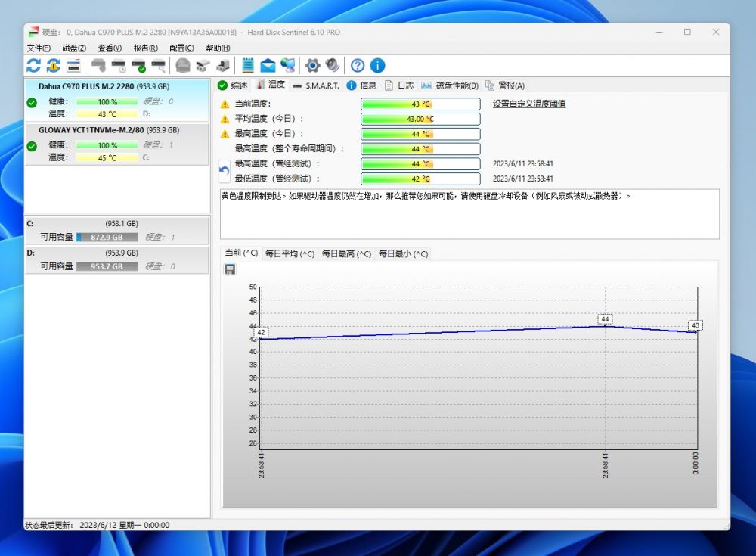Click the timestamp 2023/6/11 23:53:41
The image size is (756, 556).
[522, 179]
